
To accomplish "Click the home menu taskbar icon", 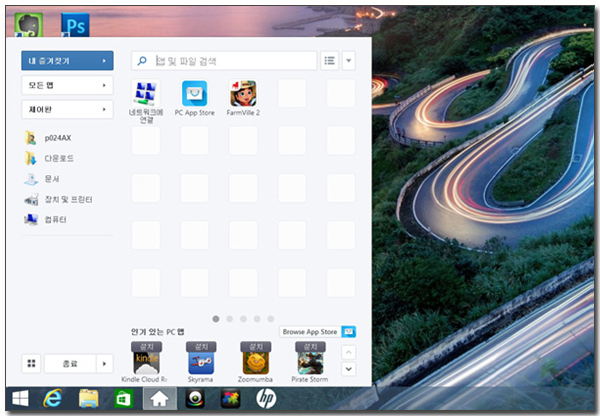I will point(160,398).
